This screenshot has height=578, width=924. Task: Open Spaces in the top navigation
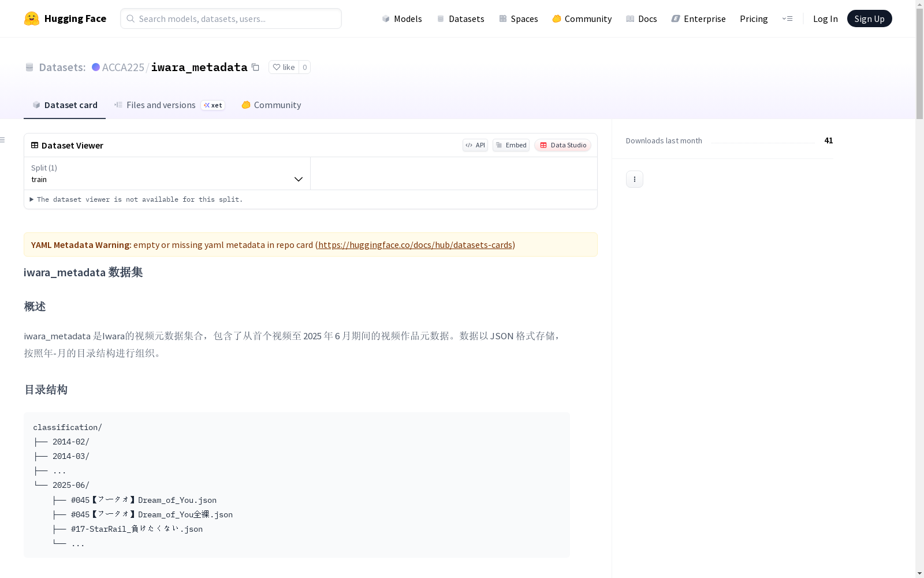coord(518,18)
